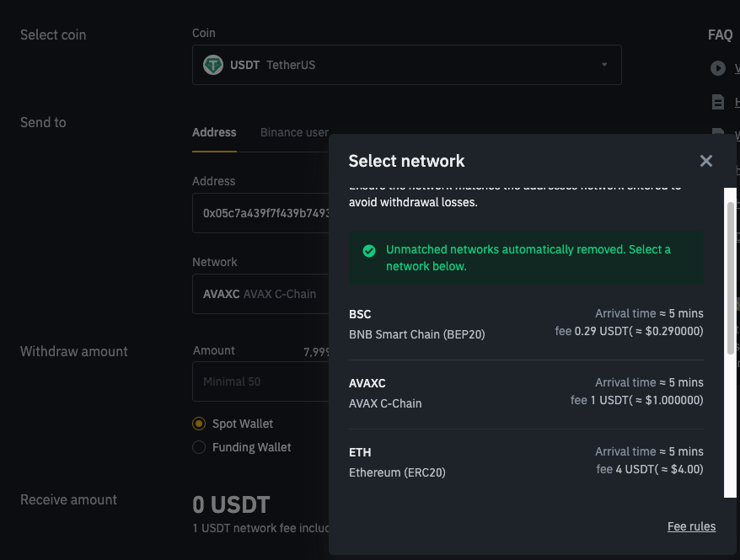The width and height of the screenshot is (740, 560).
Task: Click the FAQ video play icon
Action: pos(718,69)
